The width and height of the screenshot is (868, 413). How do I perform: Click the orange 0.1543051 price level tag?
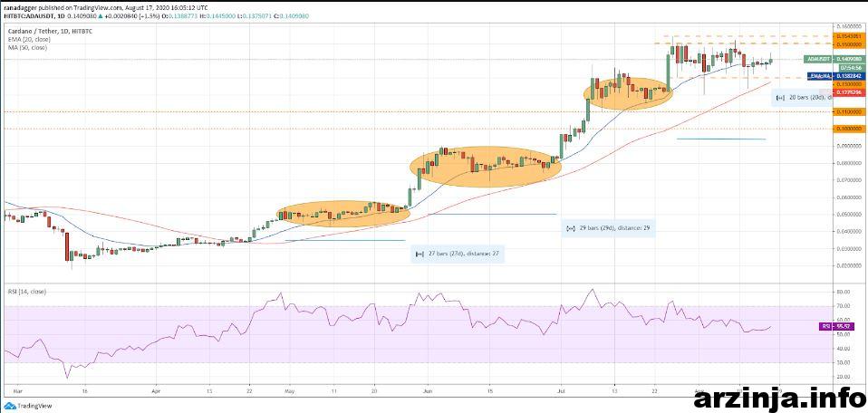pos(848,35)
